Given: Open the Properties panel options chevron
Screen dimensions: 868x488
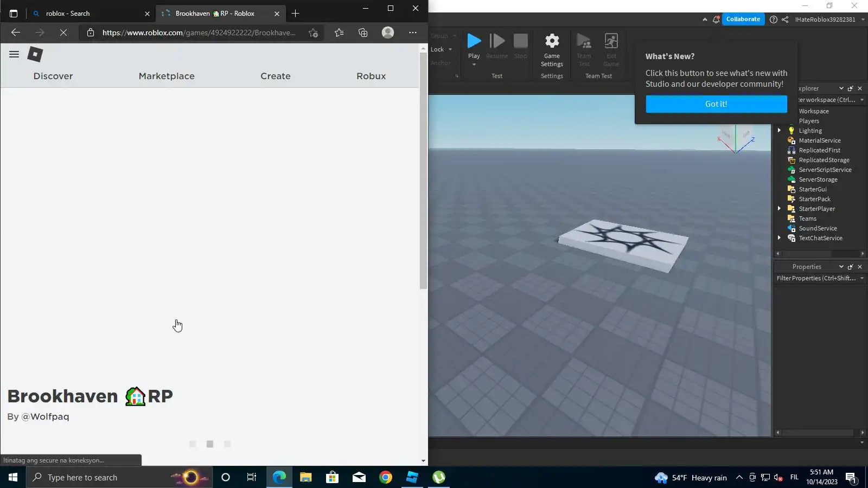Looking at the screenshot, I should (841, 267).
